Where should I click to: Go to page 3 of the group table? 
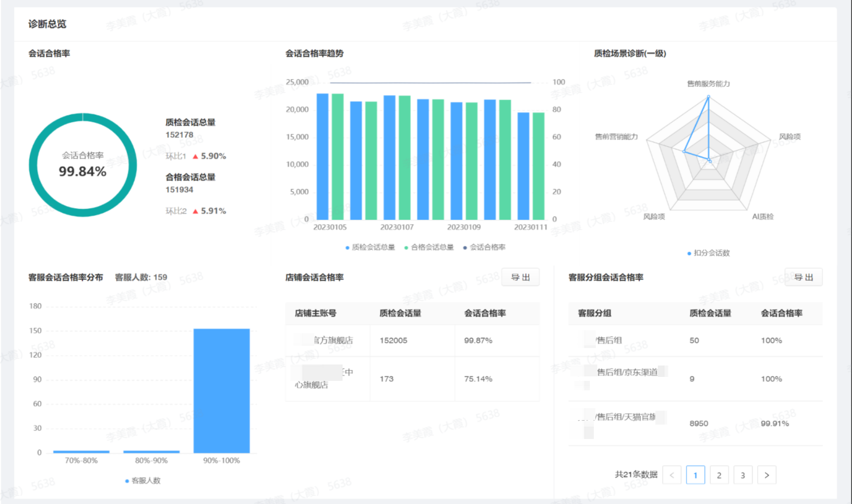click(x=743, y=475)
